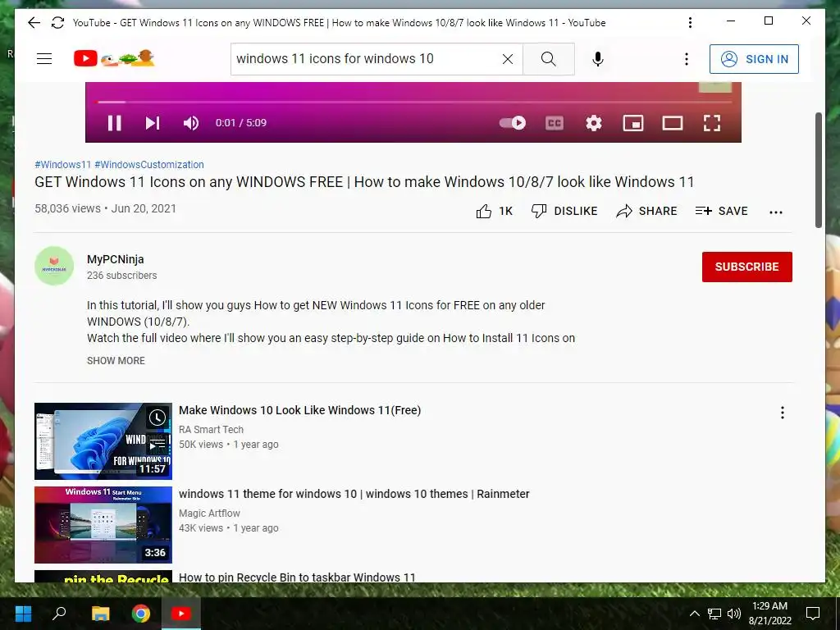840x630 pixels.
Task: Toggle closed captions CC button
Action: tap(555, 123)
